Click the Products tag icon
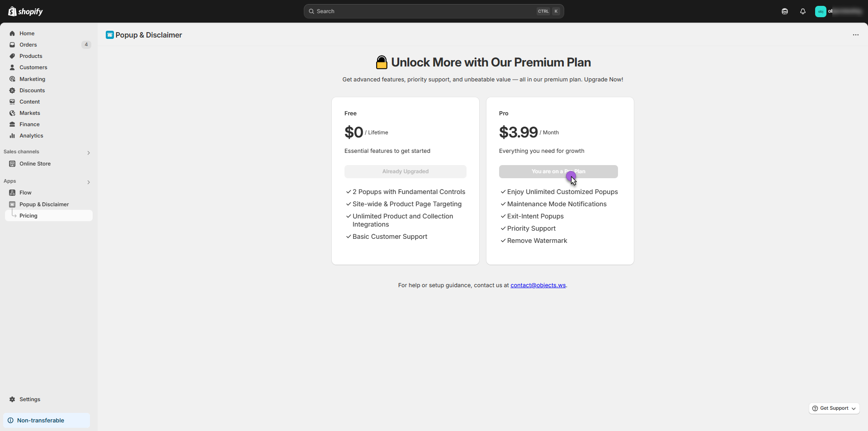This screenshot has width=868, height=431. pos(12,56)
